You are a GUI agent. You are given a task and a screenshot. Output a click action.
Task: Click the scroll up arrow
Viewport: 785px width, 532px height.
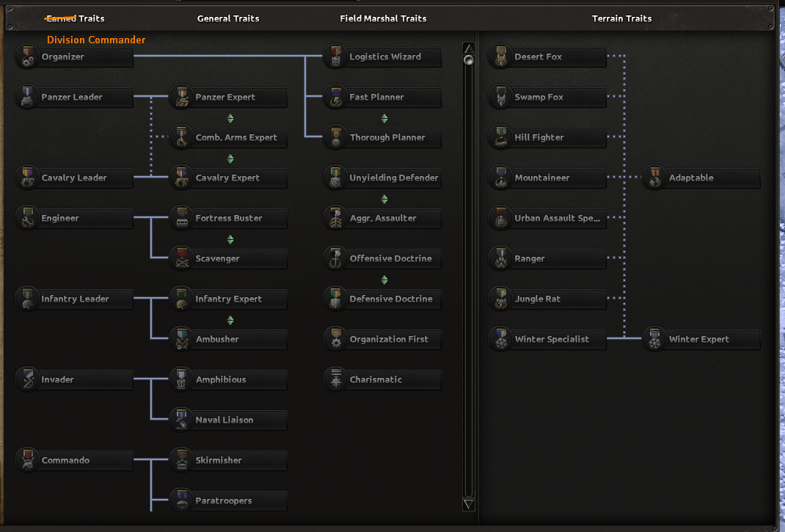coord(469,48)
